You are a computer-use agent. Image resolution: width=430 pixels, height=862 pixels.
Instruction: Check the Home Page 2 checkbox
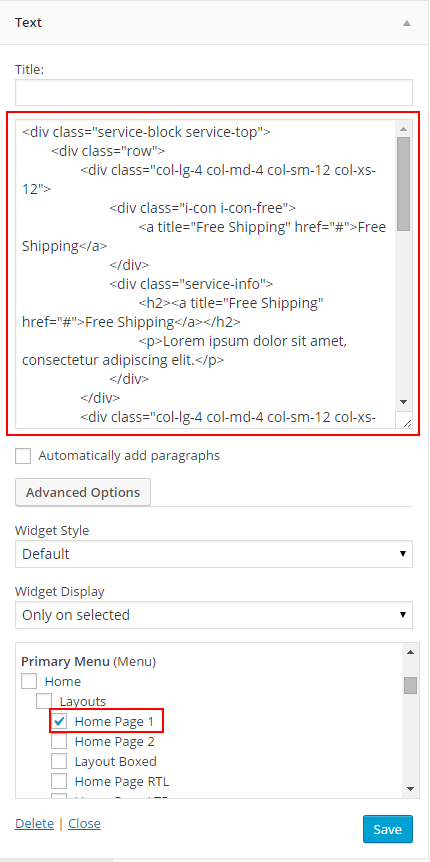click(x=59, y=741)
